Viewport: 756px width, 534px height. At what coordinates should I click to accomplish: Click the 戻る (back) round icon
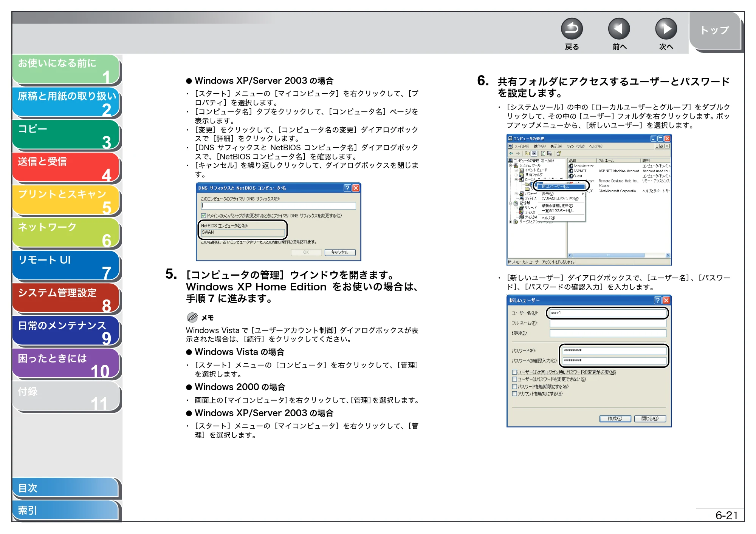(x=572, y=29)
